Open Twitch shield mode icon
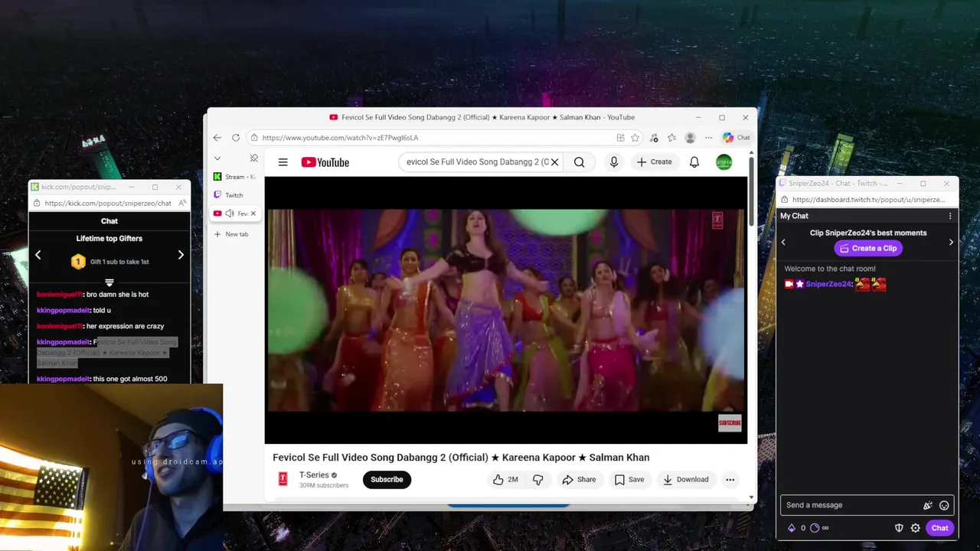This screenshot has height=551, width=980. 900,528
